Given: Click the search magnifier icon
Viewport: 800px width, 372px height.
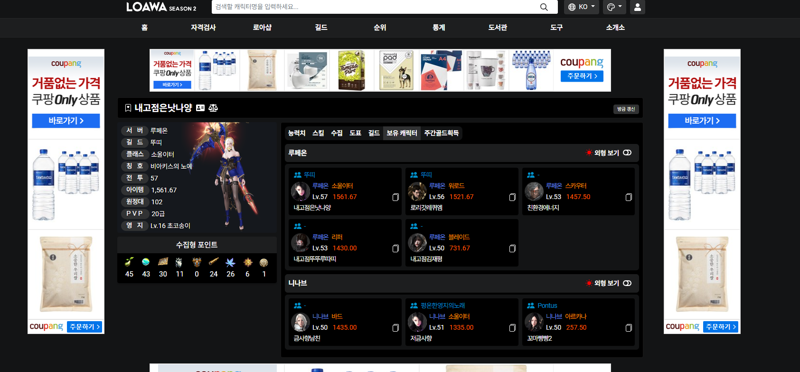Looking at the screenshot, I should [x=544, y=7].
